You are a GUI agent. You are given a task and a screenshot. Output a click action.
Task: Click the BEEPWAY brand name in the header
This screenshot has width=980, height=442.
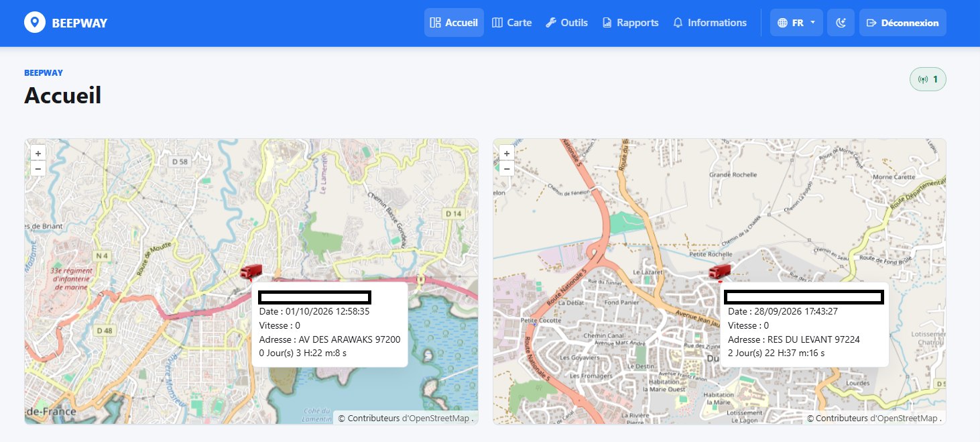[x=79, y=23]
